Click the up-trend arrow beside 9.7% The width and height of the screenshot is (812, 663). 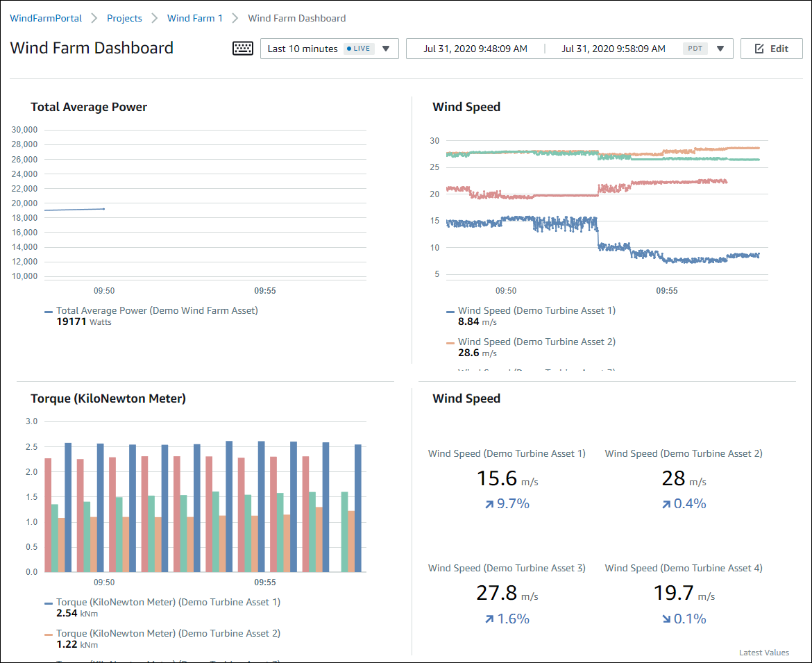(x=489, y=503)
